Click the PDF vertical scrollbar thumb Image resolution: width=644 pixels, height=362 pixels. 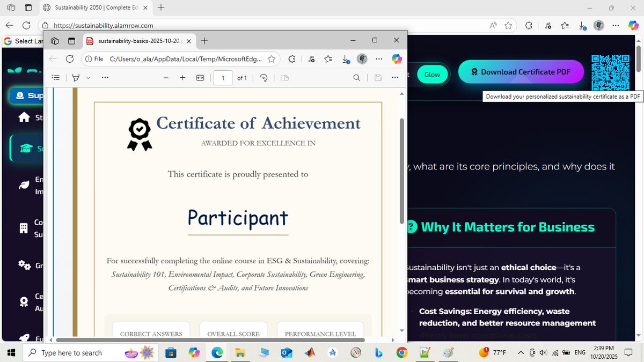[402, 171]
